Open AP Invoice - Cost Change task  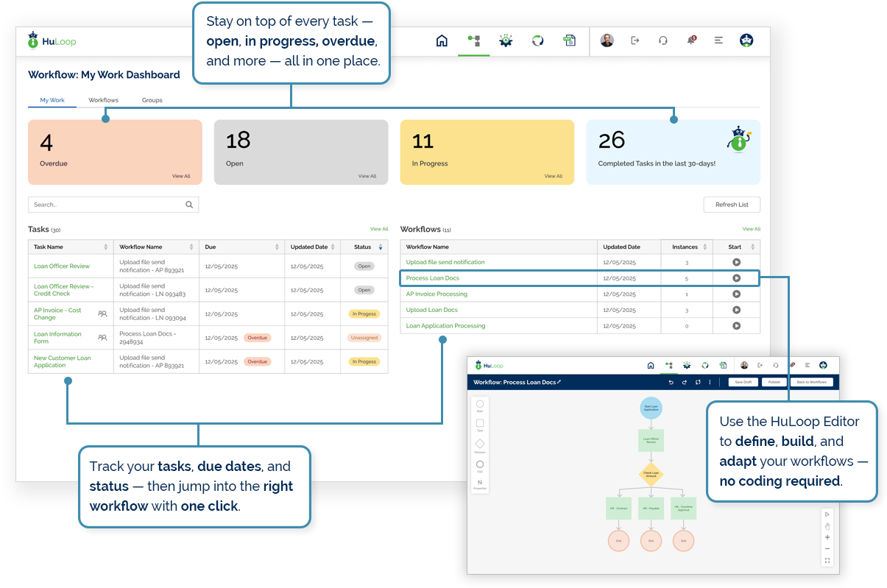point(57,314)
